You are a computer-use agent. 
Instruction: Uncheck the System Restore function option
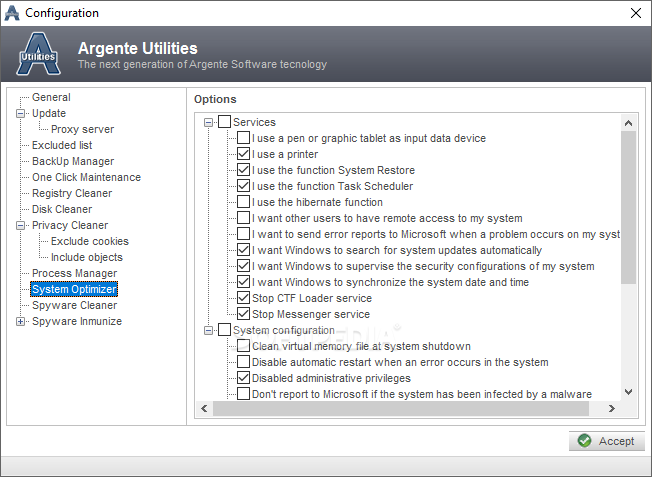[244, 170]
